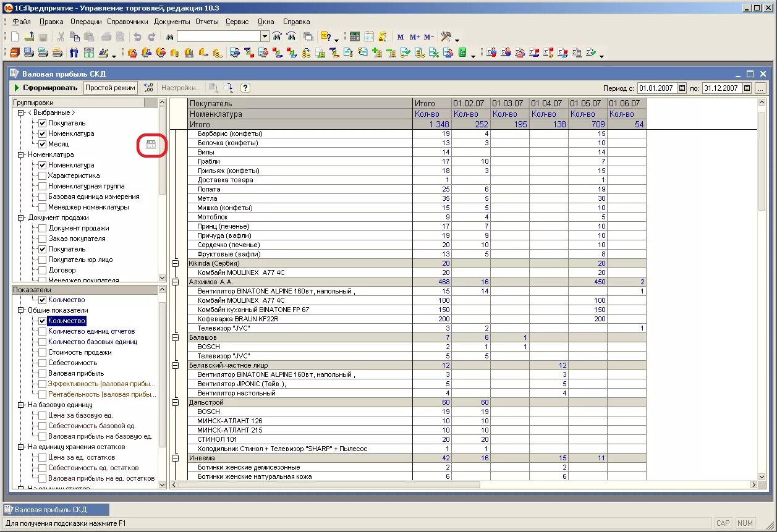This screenshot has width=777, height=532.
Task: Click the report help question mark icon
Action: pyautogui.click(x=245, y=88)
